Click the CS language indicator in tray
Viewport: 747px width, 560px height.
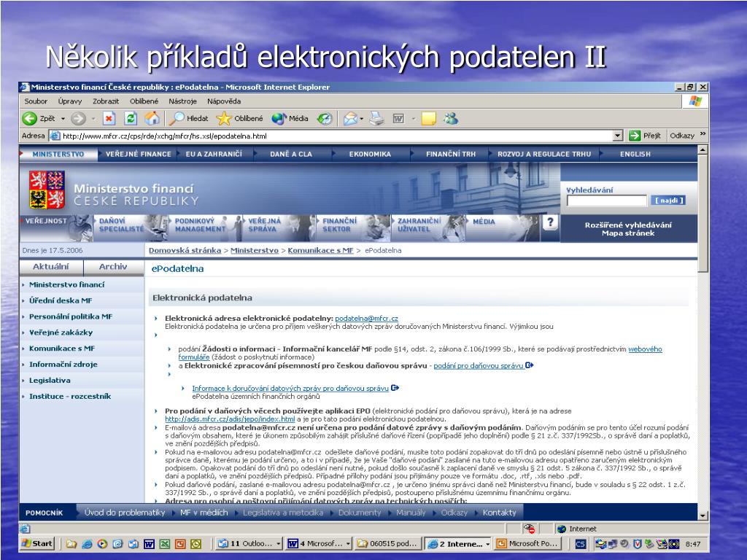[580, 544]
